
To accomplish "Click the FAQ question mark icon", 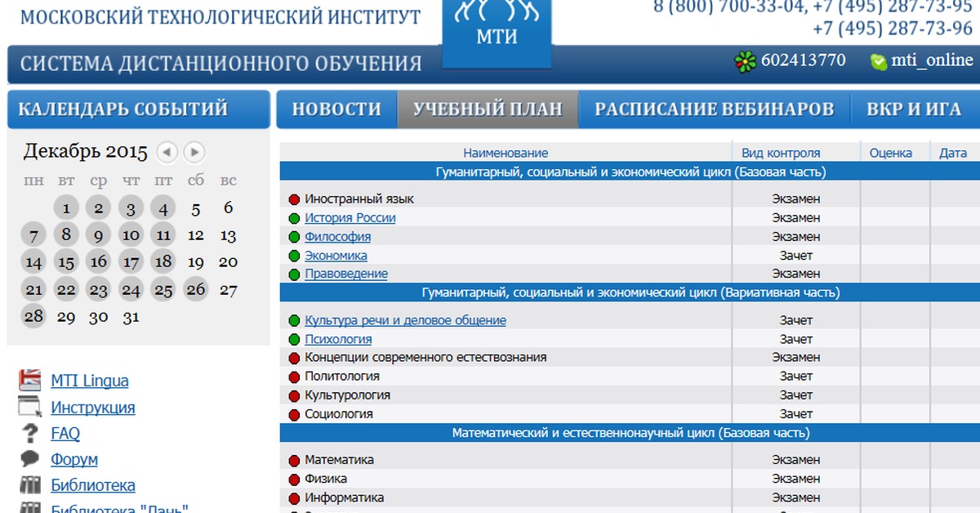I will tap(30, 433).
